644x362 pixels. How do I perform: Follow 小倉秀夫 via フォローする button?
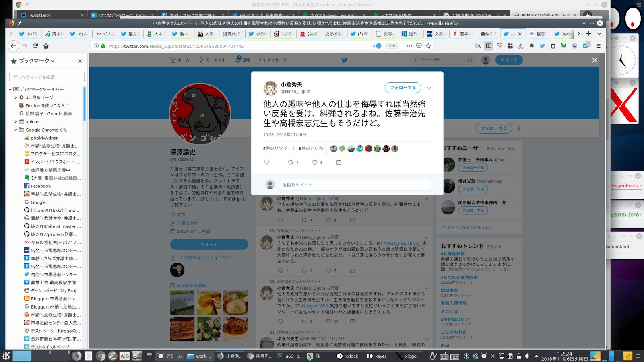click(x=403, y=88)
